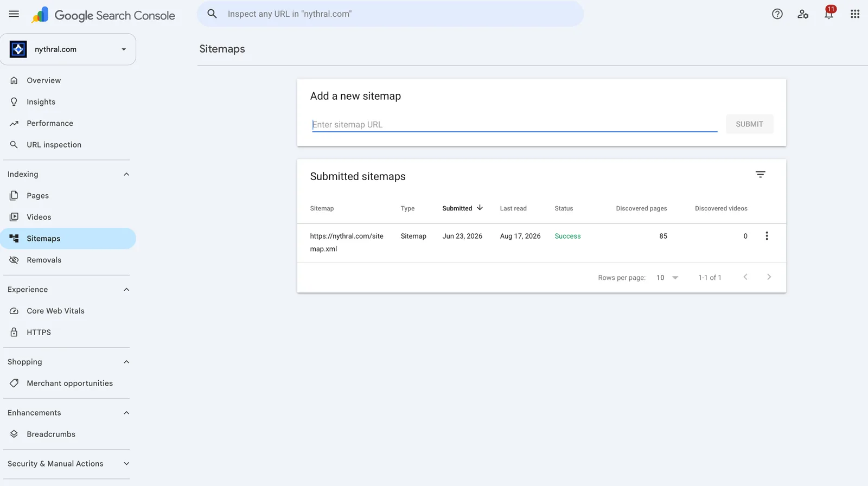
Task: Open Core Web Vitals report
Action: [68, 311]
